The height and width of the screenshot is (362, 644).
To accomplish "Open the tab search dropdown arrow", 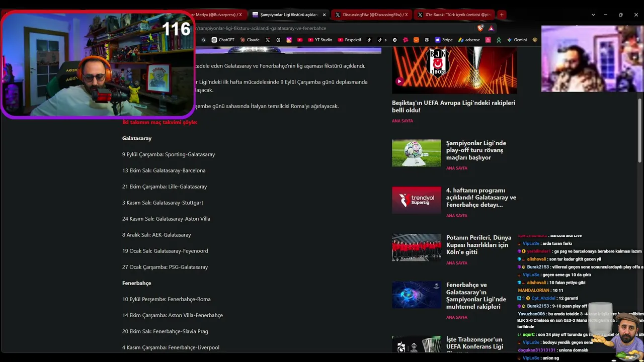I will [593, 15].
